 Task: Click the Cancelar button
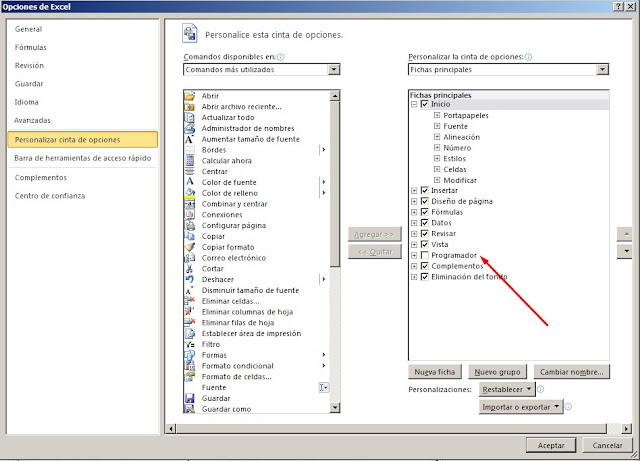(x=607, y=445)
